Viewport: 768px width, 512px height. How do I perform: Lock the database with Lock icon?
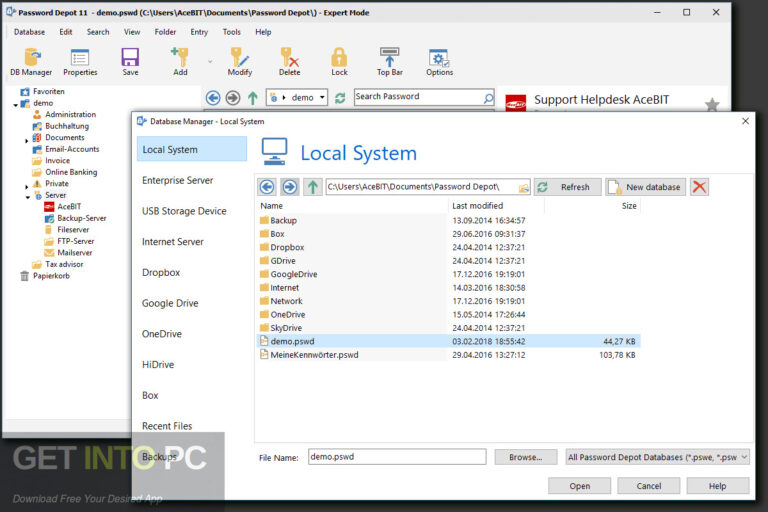click(339, 62)
